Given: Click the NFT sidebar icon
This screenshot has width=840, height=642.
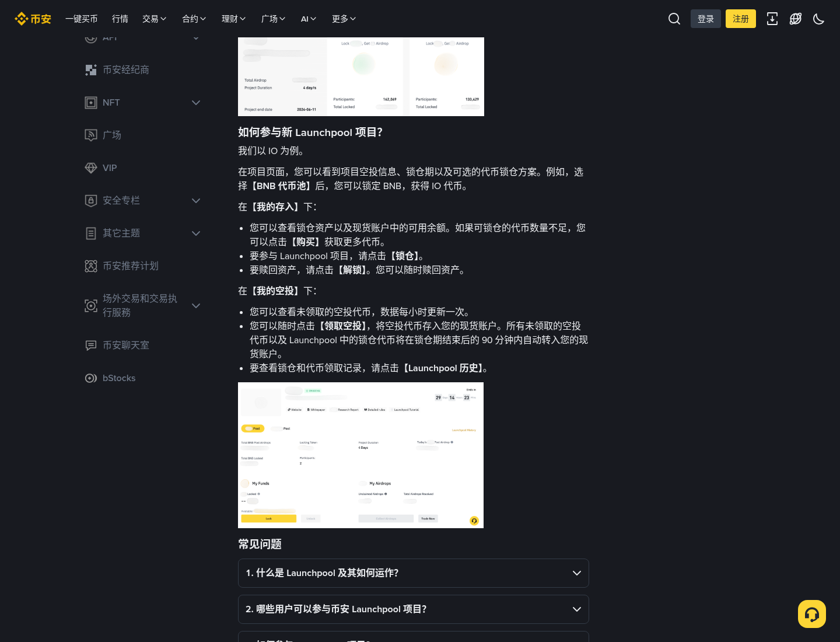Looking at the screenshot, I should pos(91,103).
